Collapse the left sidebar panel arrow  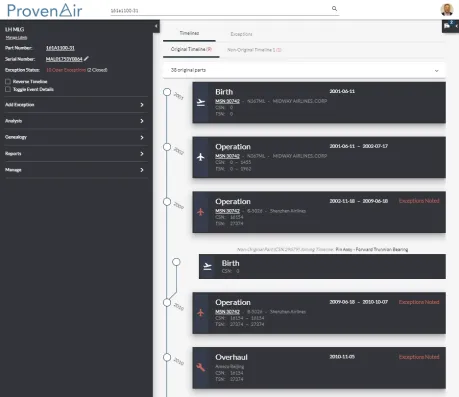(x=156, y=26)
